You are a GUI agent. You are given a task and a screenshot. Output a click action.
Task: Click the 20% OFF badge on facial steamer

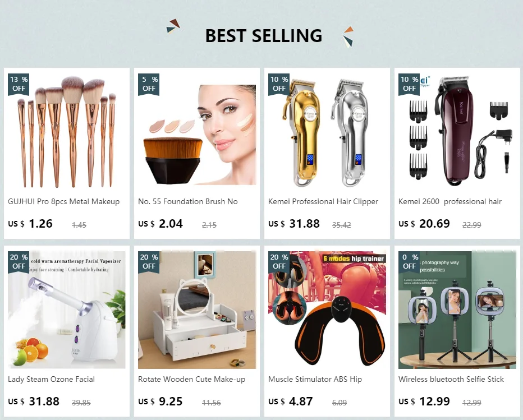(19, 262)
